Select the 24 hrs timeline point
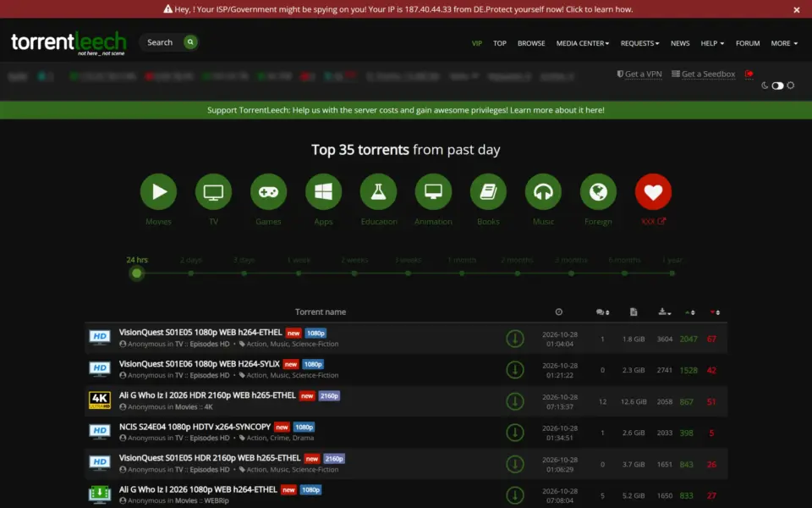The image size is (812, 508). click(137, 273)
